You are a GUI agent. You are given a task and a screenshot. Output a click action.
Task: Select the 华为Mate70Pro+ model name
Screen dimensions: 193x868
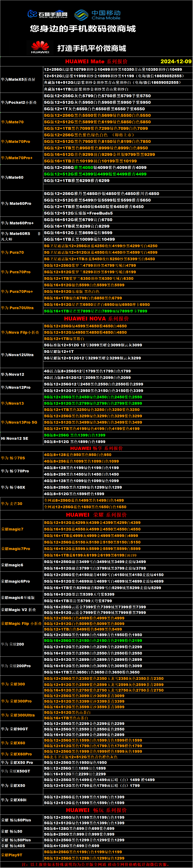[x=17, y=158]
